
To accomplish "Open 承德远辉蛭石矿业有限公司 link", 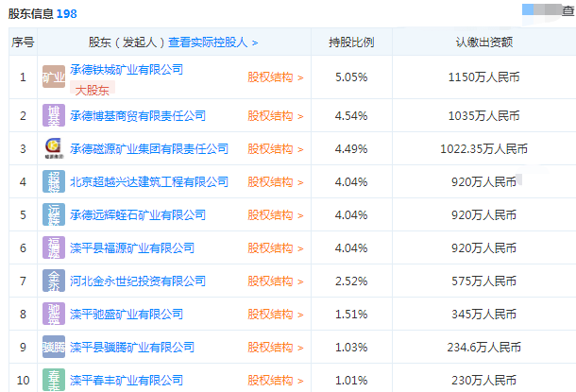I will pos(138,215).
